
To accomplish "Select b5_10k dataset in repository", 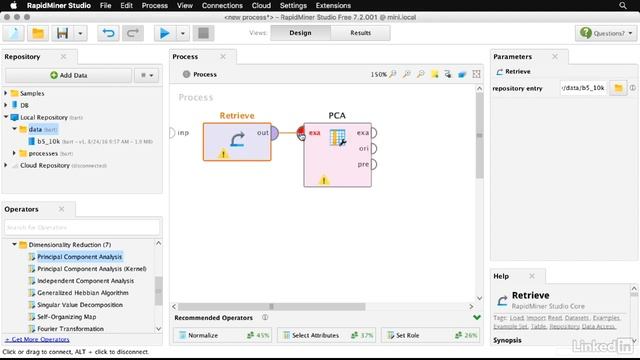I will click(x=49, y=141).
